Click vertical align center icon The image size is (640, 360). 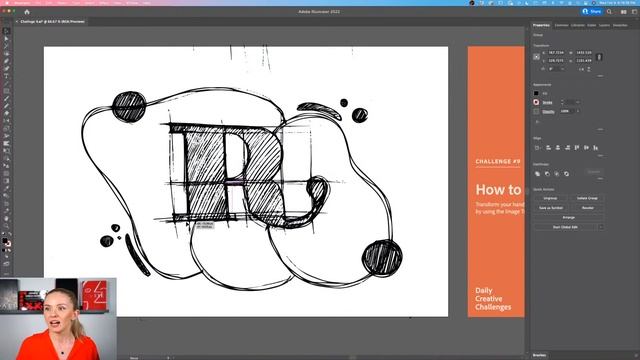[x=586, y=147]
